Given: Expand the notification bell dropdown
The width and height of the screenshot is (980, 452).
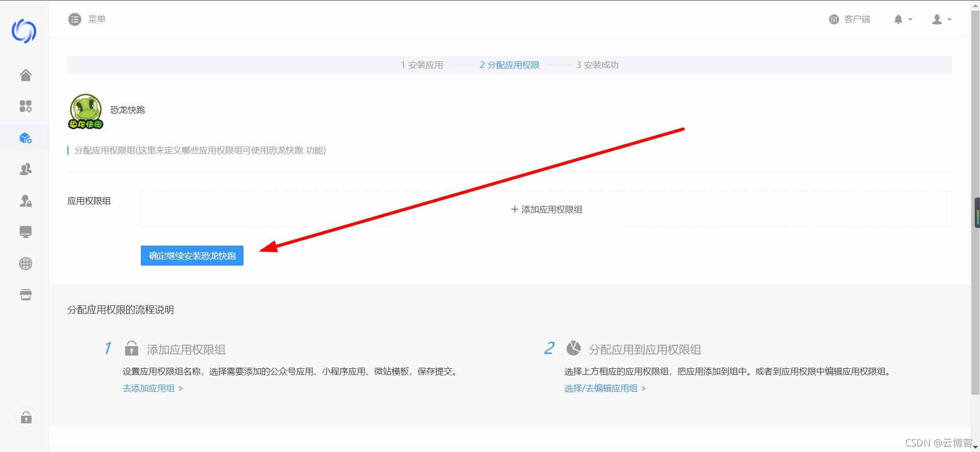Looking at the screenshot, I should coord(902,19).
